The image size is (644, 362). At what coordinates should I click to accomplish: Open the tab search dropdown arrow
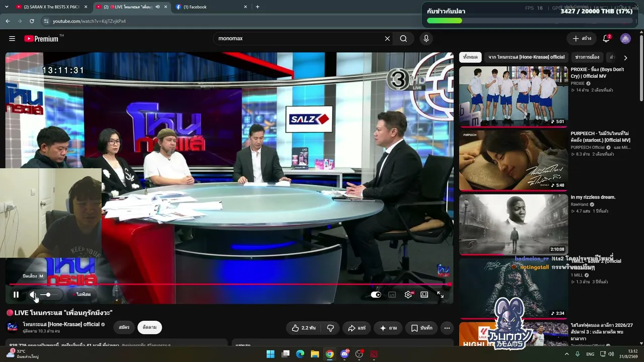(x=6, y=7)
